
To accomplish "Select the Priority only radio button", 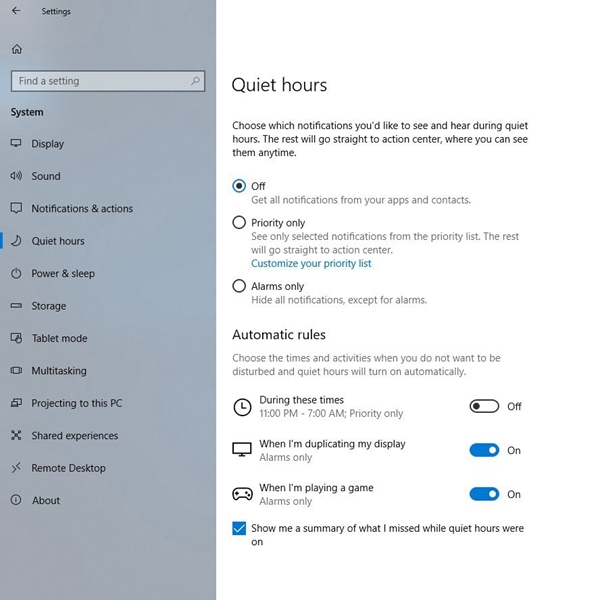I will click(239, 223).
